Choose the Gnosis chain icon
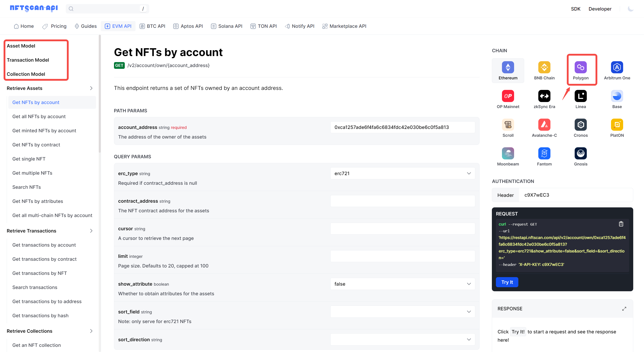This screenshot has height=352, width=644. 580,153
